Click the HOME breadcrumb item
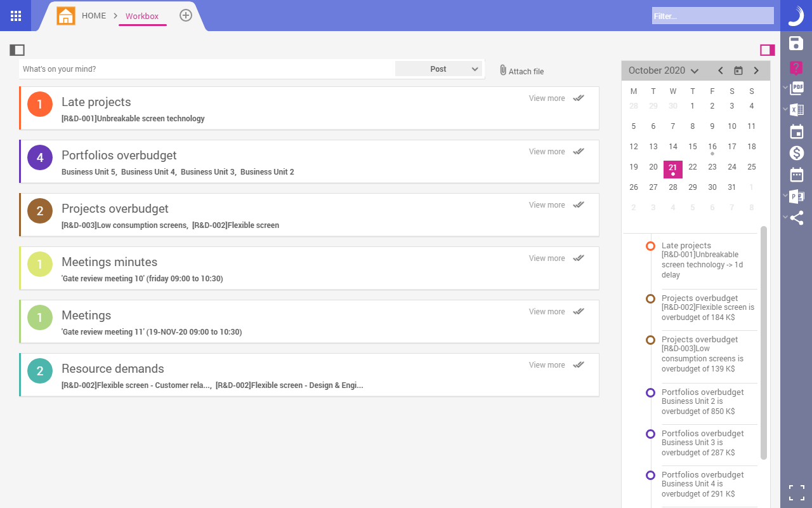Screen dimensions: 812x508 tap(94, 16)
